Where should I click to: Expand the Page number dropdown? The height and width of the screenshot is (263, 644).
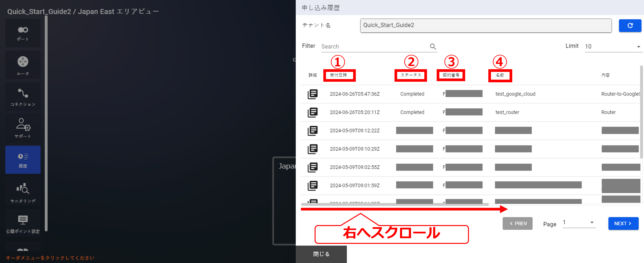[x=579, y=223]
